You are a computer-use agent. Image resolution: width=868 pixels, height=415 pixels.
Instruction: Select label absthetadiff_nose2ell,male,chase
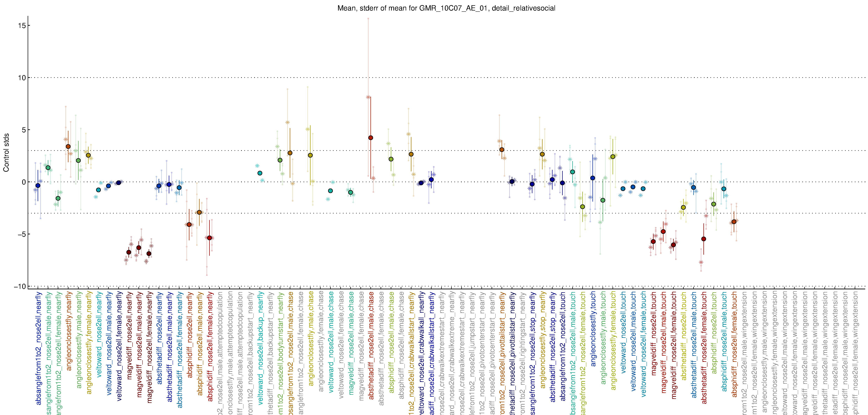tap(371, 345)
